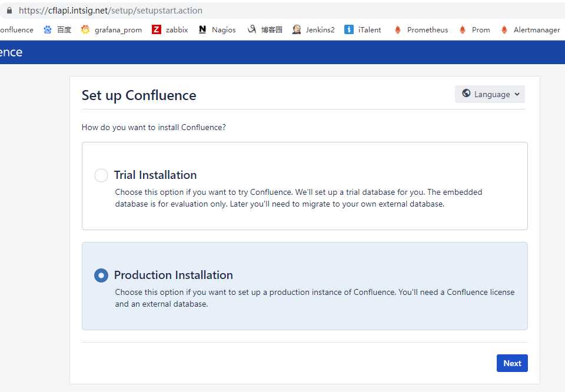The height and width of the screenshot is (392, 565).
Task: Click the Trial Installation description text
Action: click(298, 198)
